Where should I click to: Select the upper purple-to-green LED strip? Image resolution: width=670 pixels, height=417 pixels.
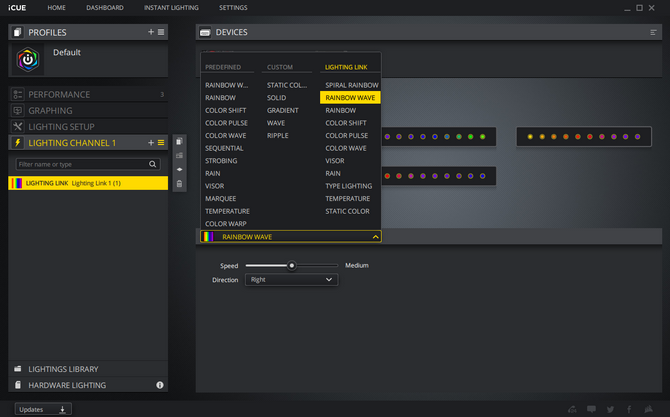pyautogui.click(x=438, y=137)
